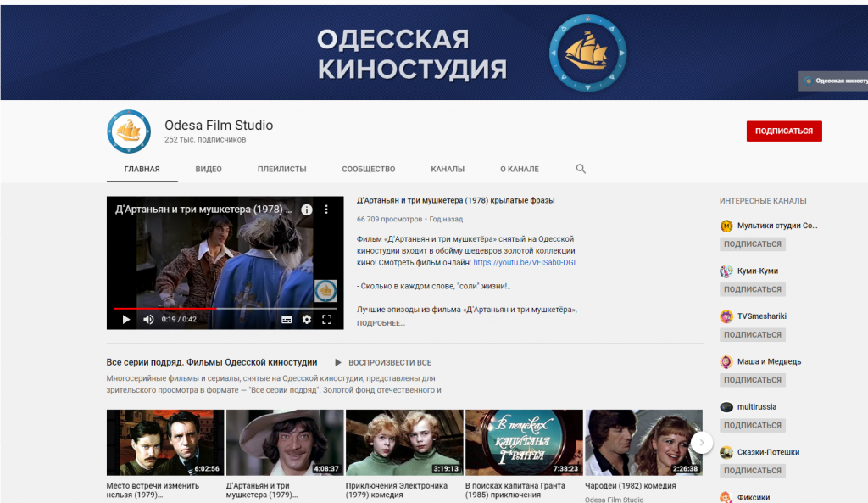Mute the video with the speaker icon
This screenshot has height=503, width=868.
click(x=149, y=320)
